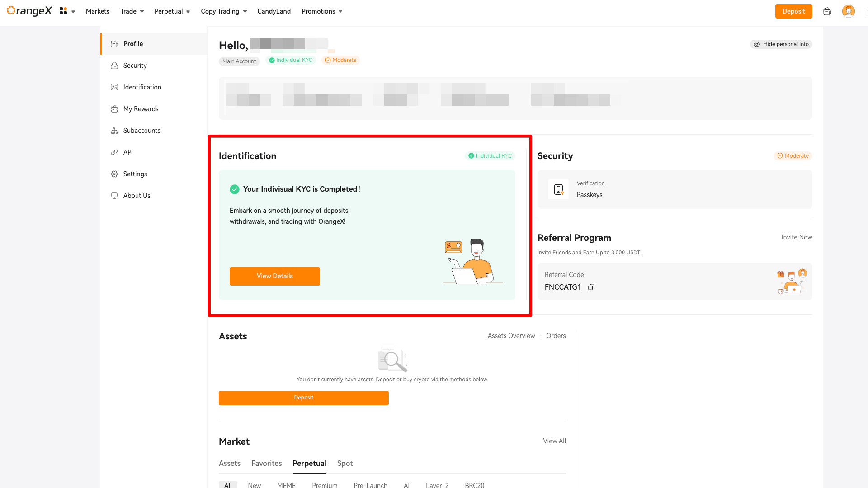868x488 pixels.
Task: Switch to the Spot market tab
Action: pos(345,463)
